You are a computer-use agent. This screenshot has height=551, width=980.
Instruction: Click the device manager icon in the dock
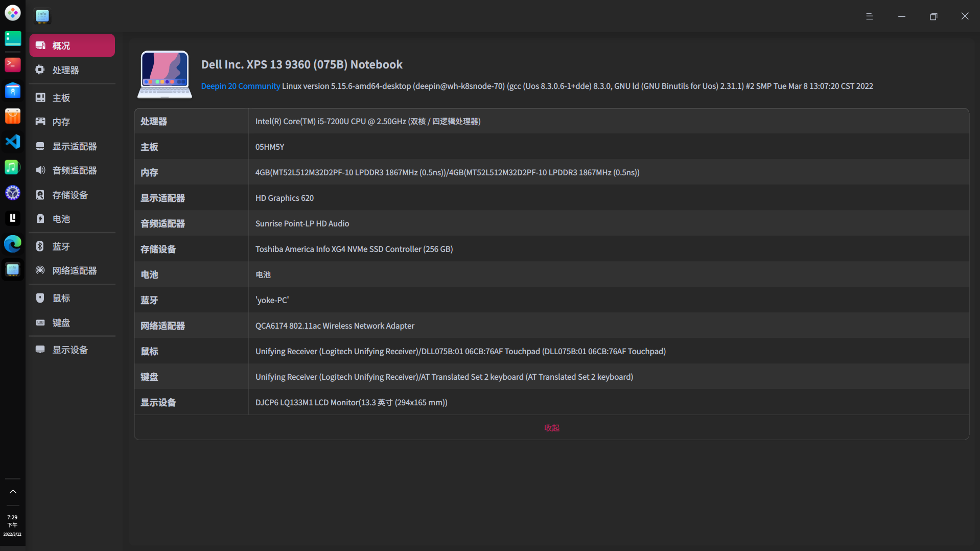(13, 269)
